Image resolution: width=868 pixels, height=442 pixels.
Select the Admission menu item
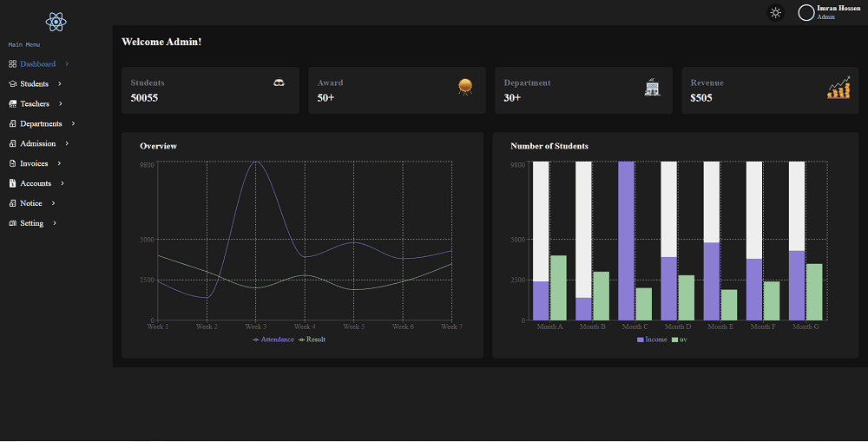coord(37,143)
